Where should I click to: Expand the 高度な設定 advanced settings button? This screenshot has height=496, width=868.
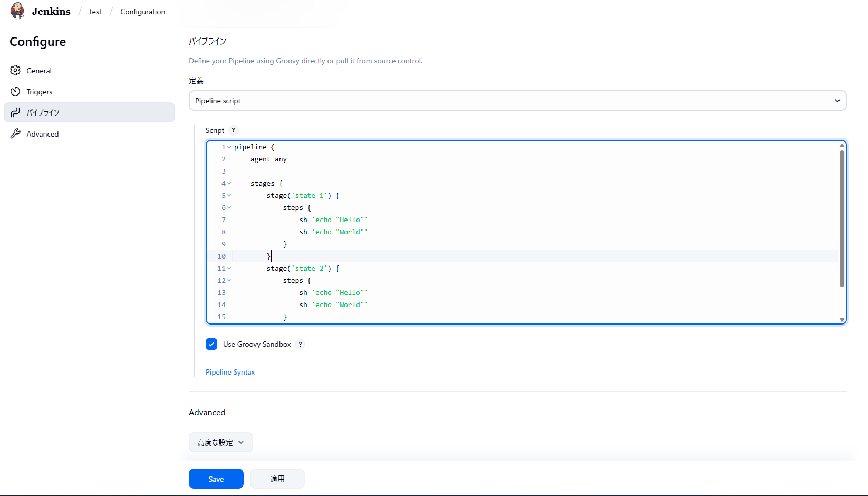coord(220,442)
